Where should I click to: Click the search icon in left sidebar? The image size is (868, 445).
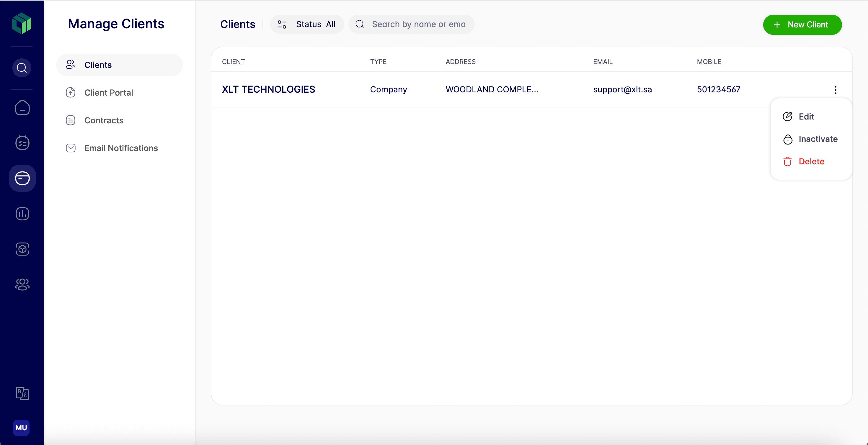[x=22, y=68]
